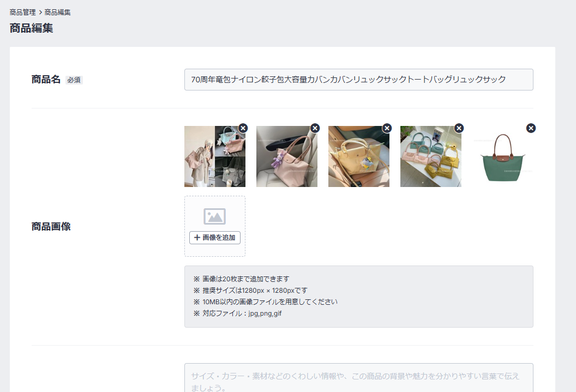Remove the woman-with-bag collage image

(243, 128)
